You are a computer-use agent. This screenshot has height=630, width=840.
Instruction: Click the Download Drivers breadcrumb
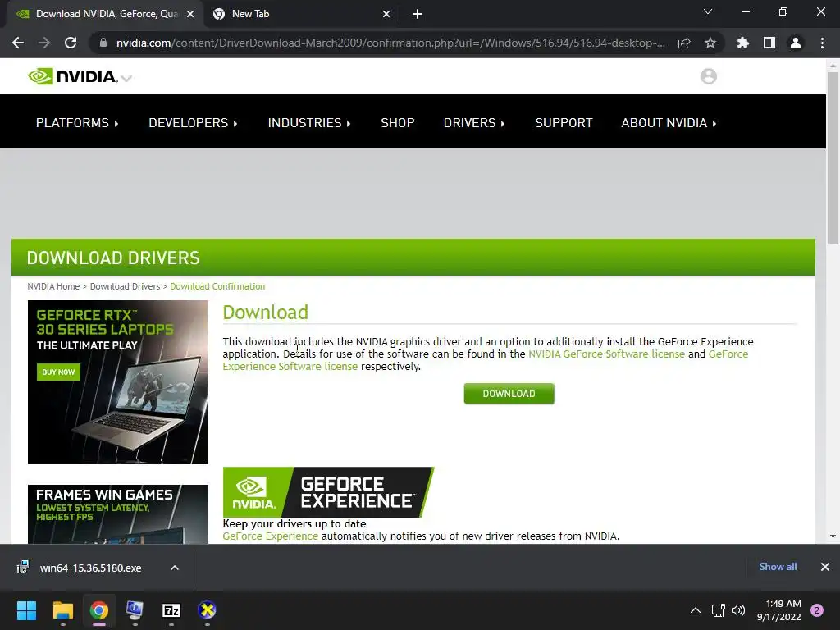(125, 286)
